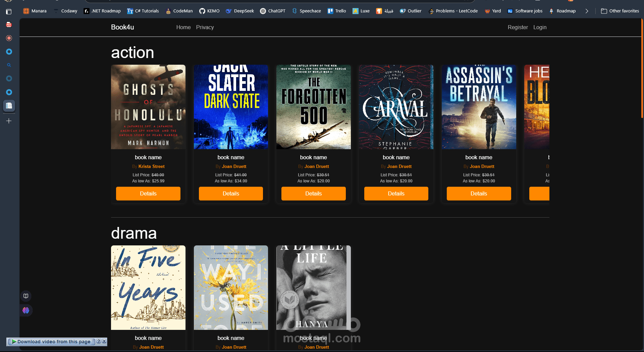Open the .NET Roadmap bookmark
Viewport: 644px width, 352px height.
click(102, 11)
